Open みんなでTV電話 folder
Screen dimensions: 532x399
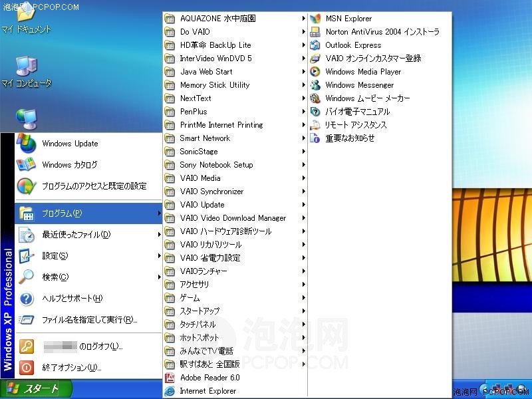(x=235, y=351)
